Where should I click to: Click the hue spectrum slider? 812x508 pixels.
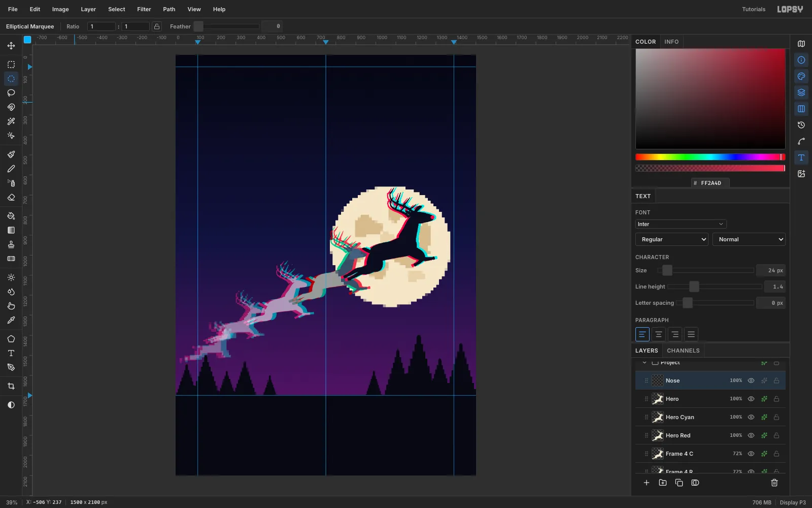710,157
